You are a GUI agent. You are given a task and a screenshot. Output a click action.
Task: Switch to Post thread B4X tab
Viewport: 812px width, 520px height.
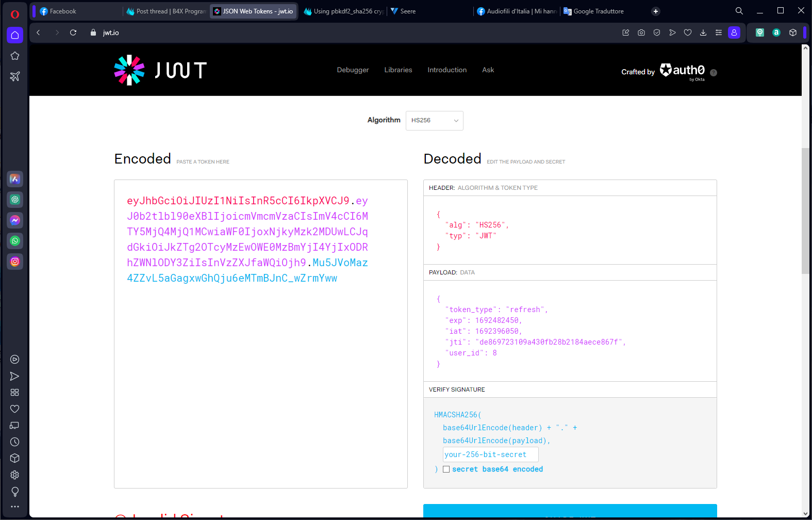[166, 11]
